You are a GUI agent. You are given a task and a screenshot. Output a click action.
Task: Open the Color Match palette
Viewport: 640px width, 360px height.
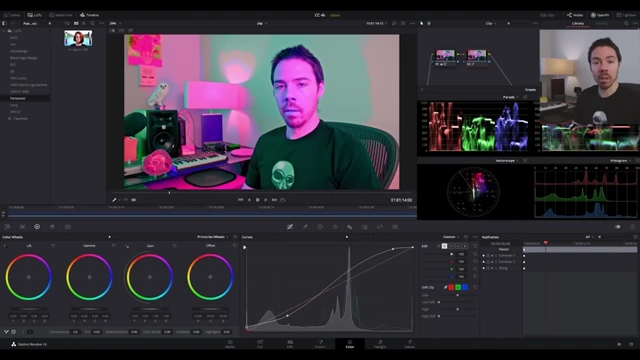click(22, 227)
